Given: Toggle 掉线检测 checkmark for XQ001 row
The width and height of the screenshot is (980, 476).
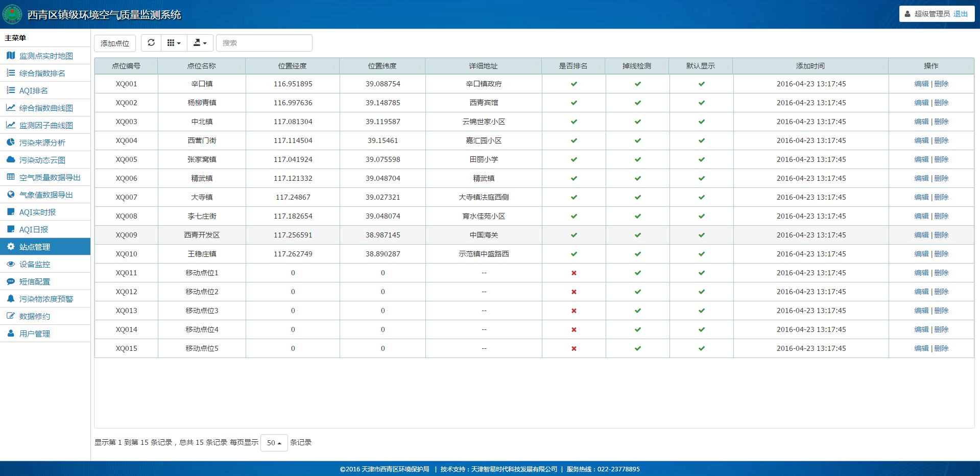Looking at the screenshot, I should click(x=637, y=84).
